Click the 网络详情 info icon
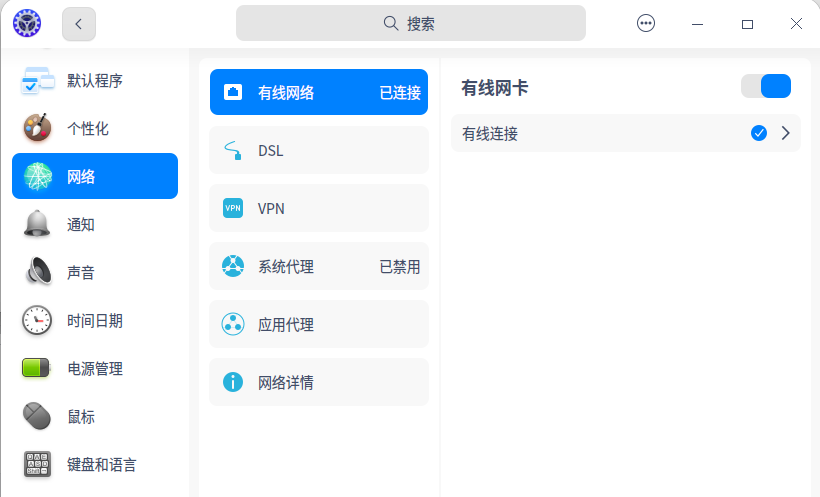This screenshot has height=497, width=820. [233, 382]
